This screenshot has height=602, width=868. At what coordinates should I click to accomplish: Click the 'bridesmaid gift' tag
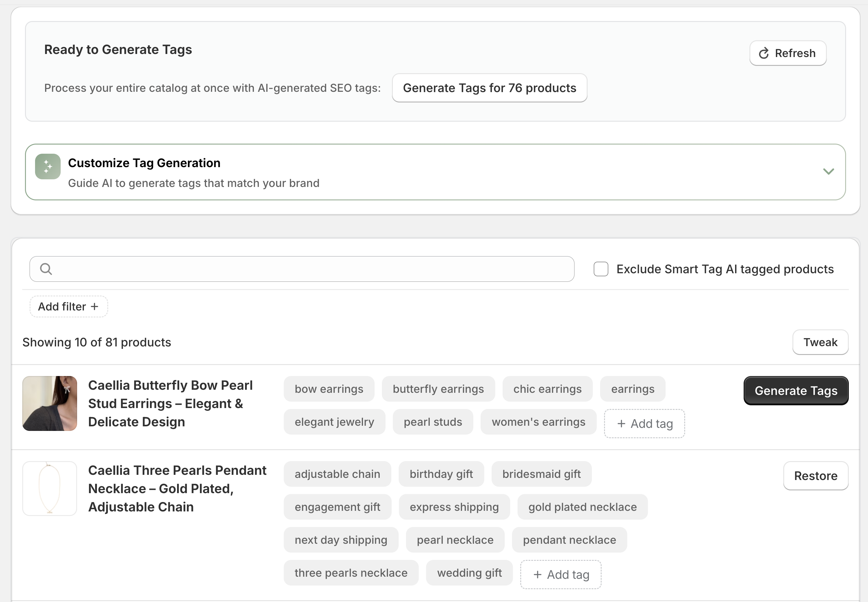(542, 474)
